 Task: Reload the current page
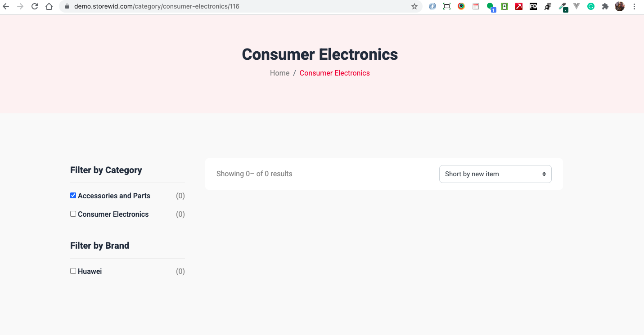(35, 7)
